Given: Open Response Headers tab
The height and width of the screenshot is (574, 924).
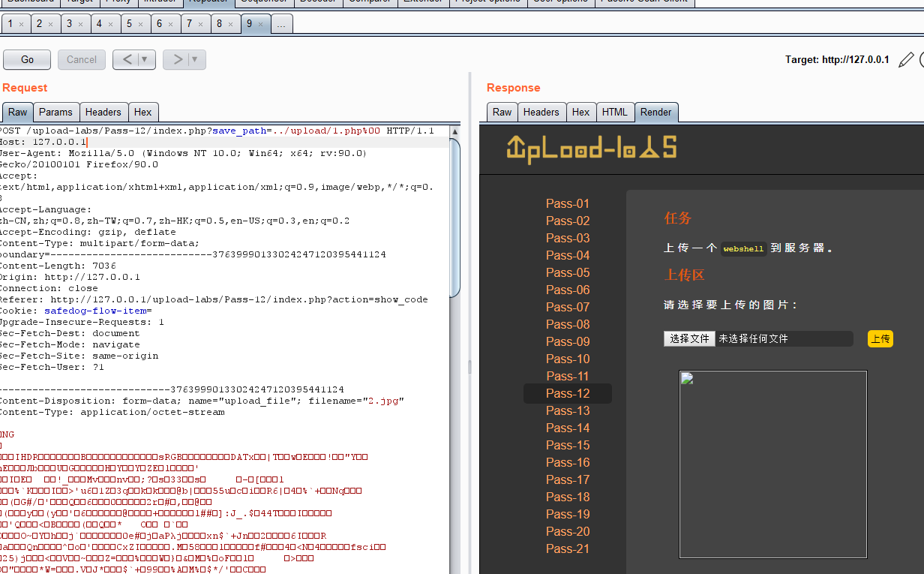Looking at the screenshot, I should 541,112.
